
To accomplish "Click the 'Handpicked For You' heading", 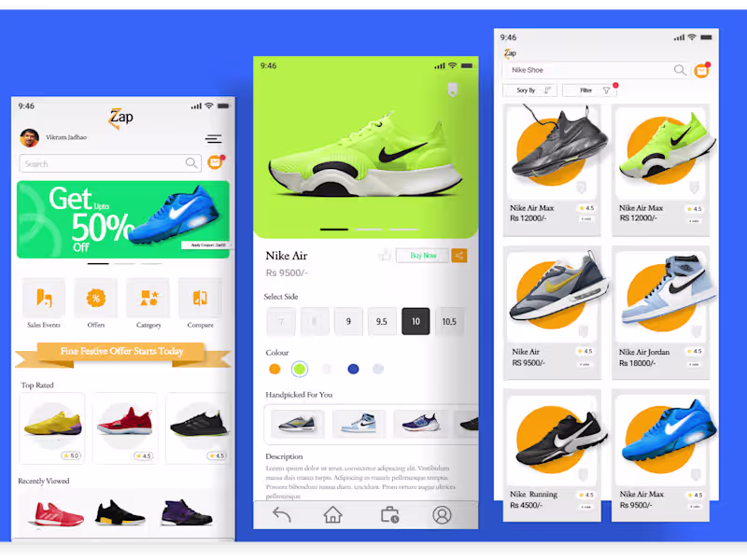I will click(299, 395).
